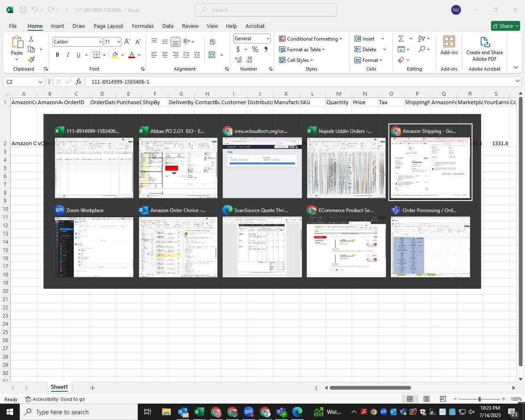525x420 pixels.
Task: Switch to the Zoom Workplace window thumbnail
Action: point(94,242)
